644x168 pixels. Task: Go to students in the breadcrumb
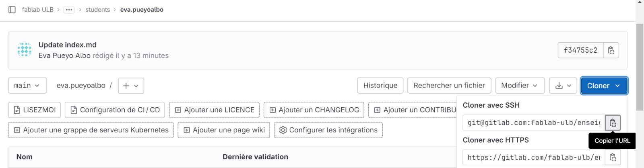97,10
